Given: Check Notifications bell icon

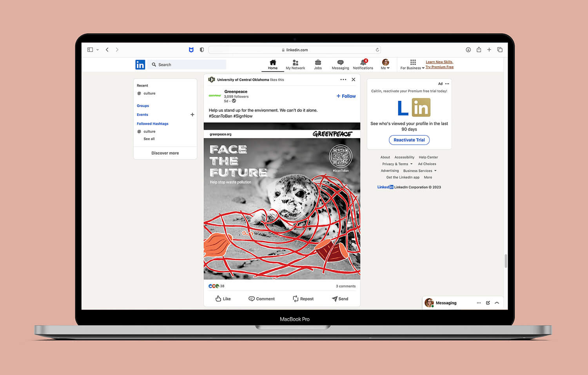Looking at the screenshot, I should [x=363, y=65].
